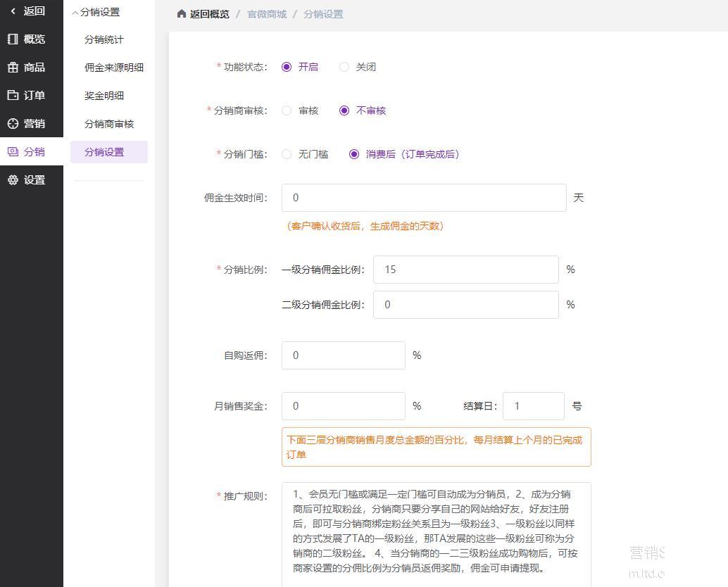Focus the 结算日 settlement day input

click(x=533, y=406)
